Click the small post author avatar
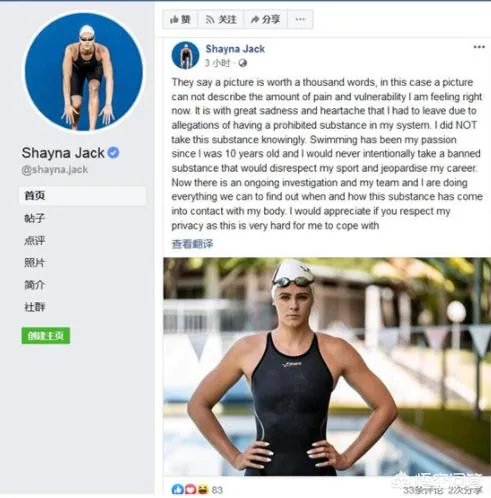 (x=185, y=55)
